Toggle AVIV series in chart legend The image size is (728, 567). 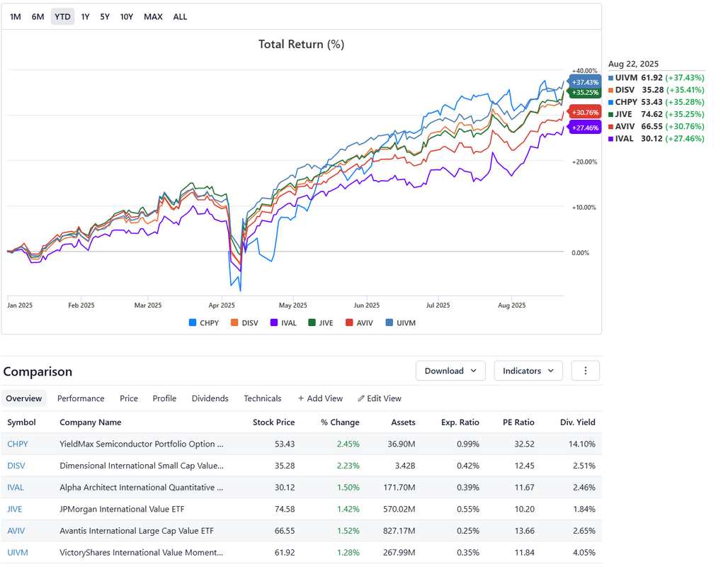[359, 322]
